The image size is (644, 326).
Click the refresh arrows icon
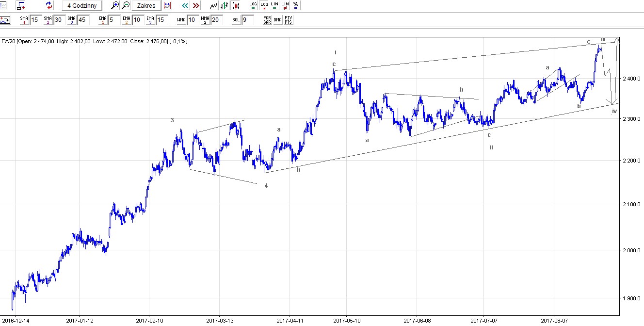click(x=49, y=5)
